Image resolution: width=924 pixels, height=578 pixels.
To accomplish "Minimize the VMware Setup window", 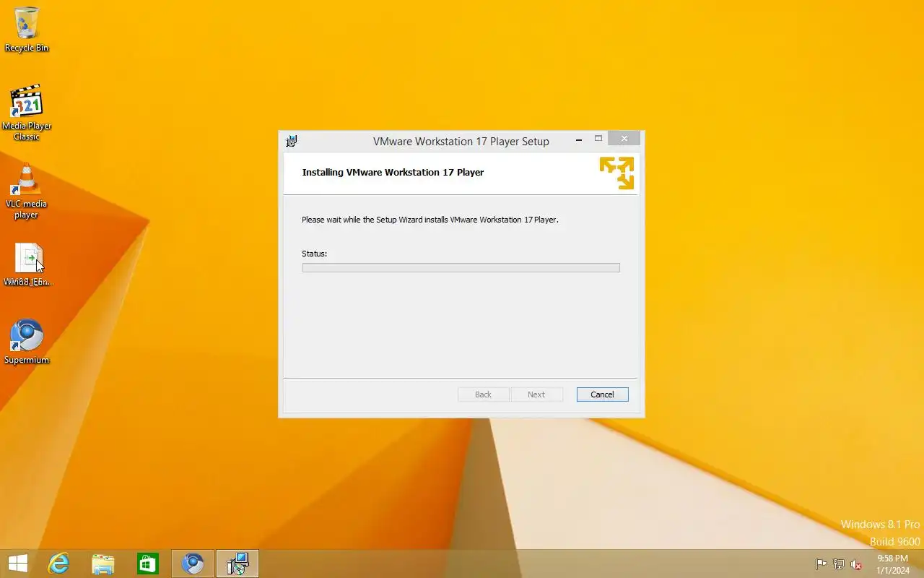I will pos(579,139).
